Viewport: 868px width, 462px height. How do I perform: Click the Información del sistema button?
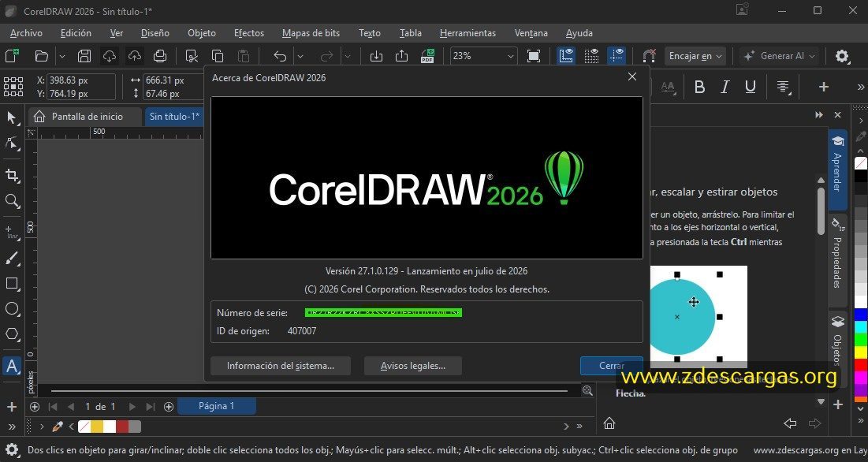click(281, 366)
